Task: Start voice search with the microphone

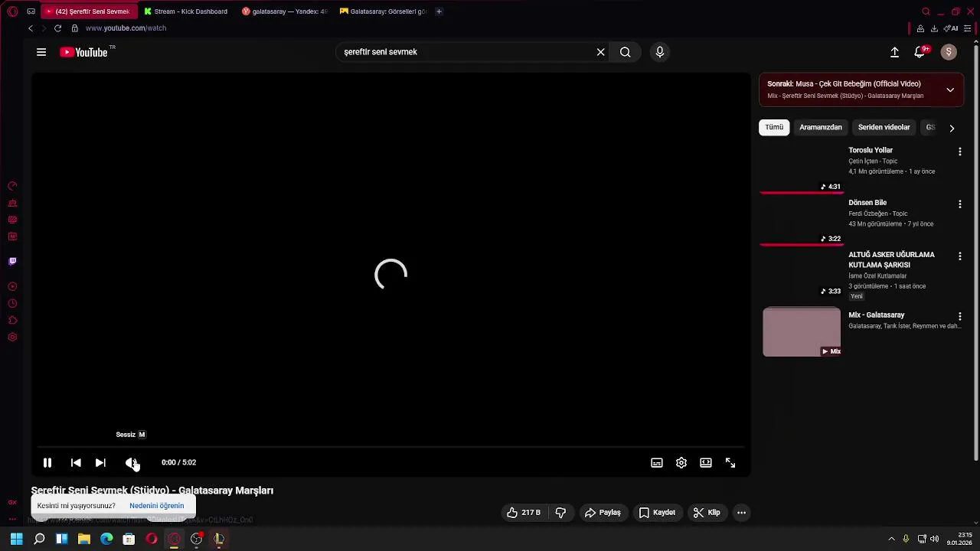Action: (660, 52)
